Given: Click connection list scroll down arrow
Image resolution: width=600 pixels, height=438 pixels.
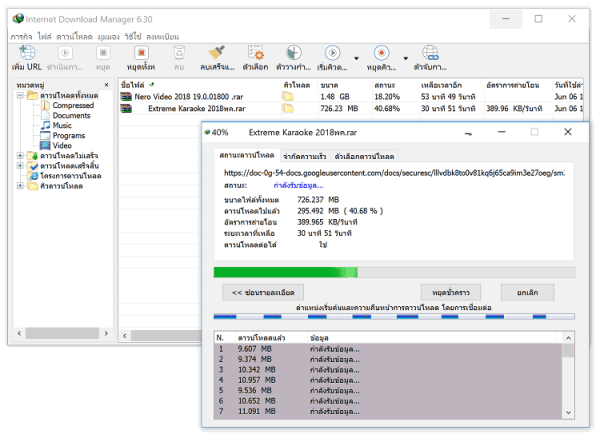Looking at the screenshot, I should (568, 412).
